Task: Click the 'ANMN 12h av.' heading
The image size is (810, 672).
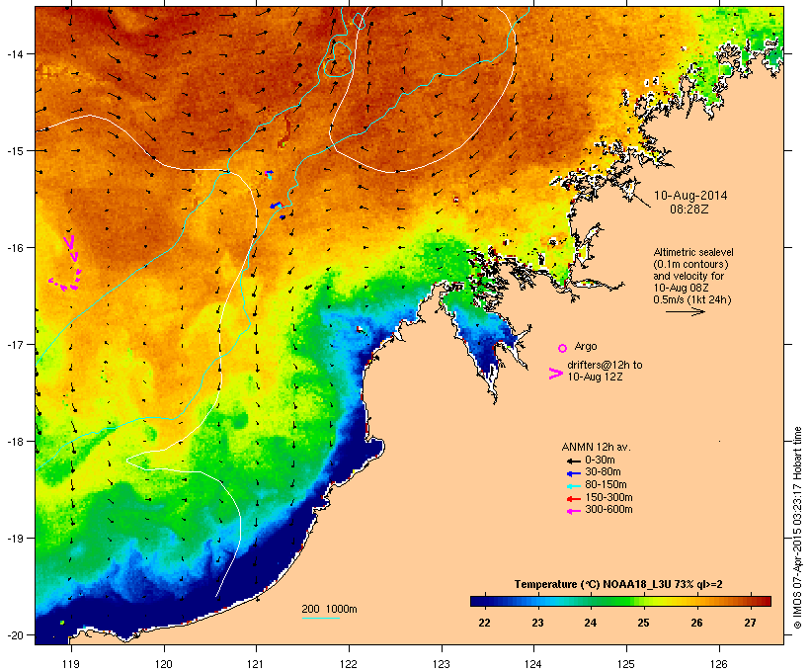Action: click(596, 447)
